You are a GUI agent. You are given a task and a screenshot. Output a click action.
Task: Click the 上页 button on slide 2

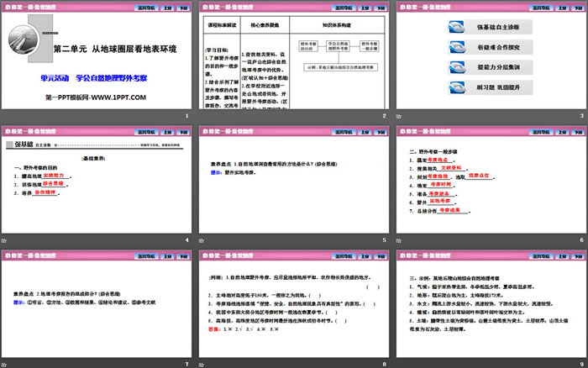point(365,8)
